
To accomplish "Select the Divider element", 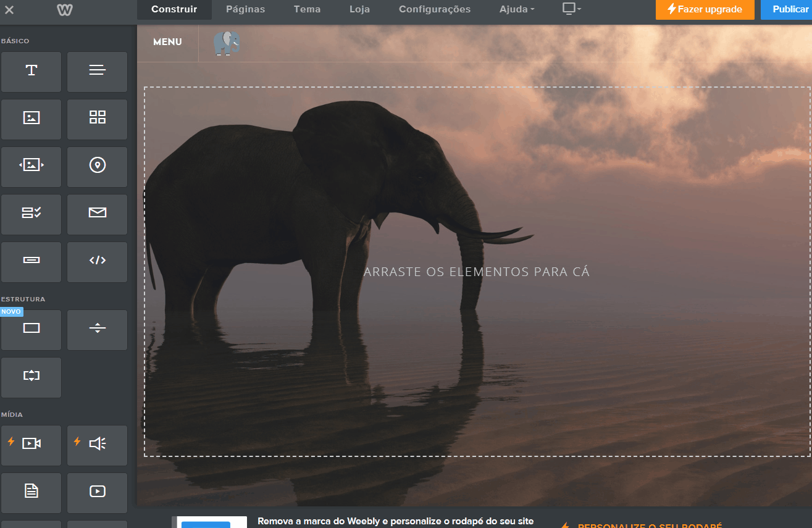I will (97, 330).
